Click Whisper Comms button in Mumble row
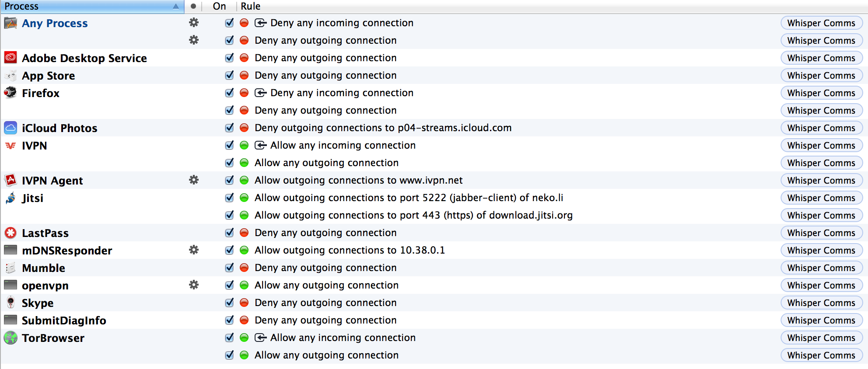Screen dimensions: 868x369 tap(821, 268)
